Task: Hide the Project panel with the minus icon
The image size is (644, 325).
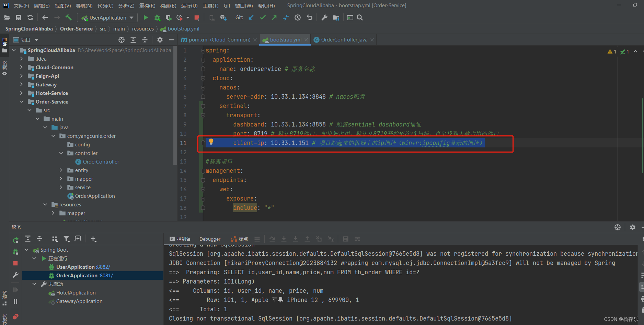Action: point(172,40)
